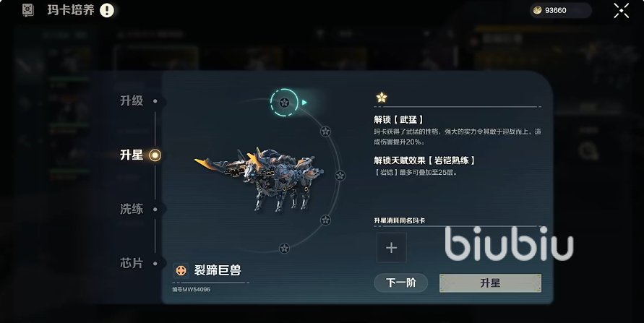Add a same-name 玛卡 in plus slot
The height and width of the screenshot is (323, 644).
click(392, 247)
